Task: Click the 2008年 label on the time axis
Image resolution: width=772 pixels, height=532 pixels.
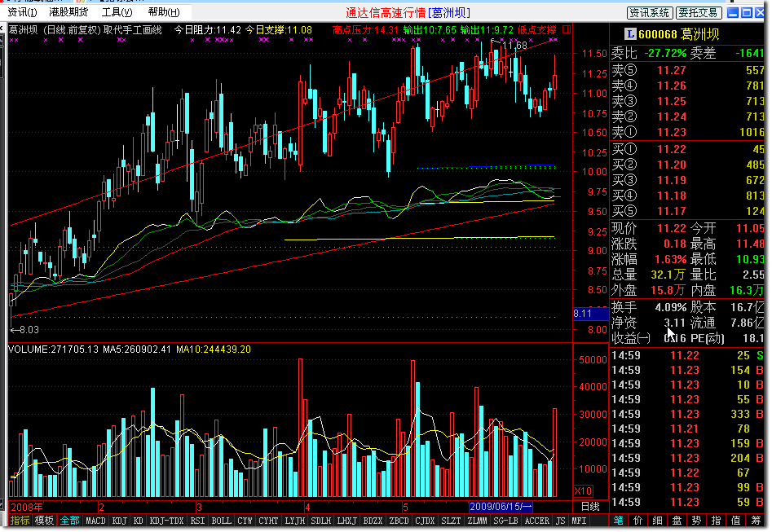Action: tap(27, 507)
